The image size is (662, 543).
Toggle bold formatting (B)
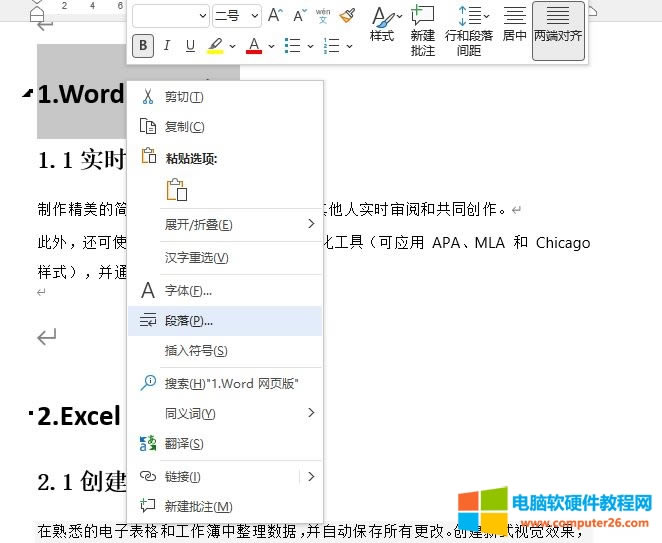[144, 45]
